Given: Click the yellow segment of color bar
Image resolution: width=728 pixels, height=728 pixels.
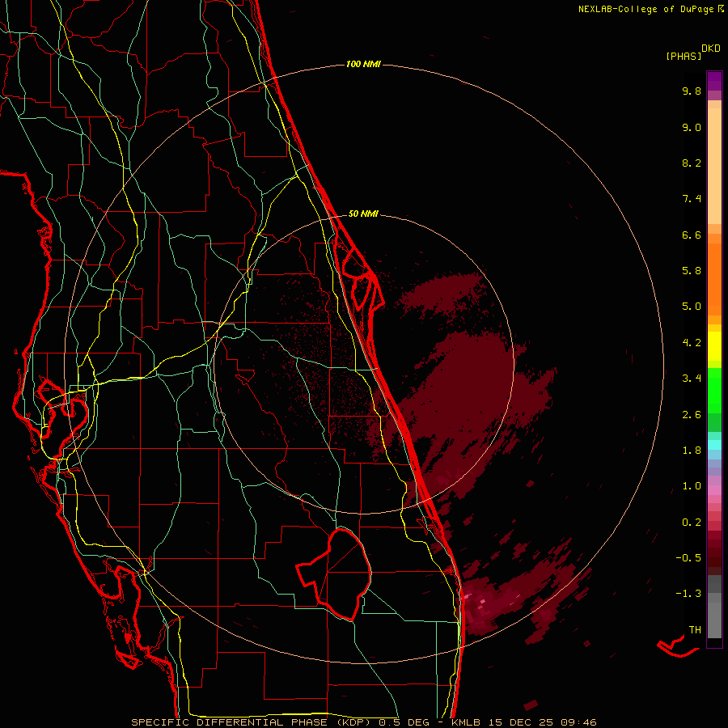Looking at the screenshot, I should 714,346.
